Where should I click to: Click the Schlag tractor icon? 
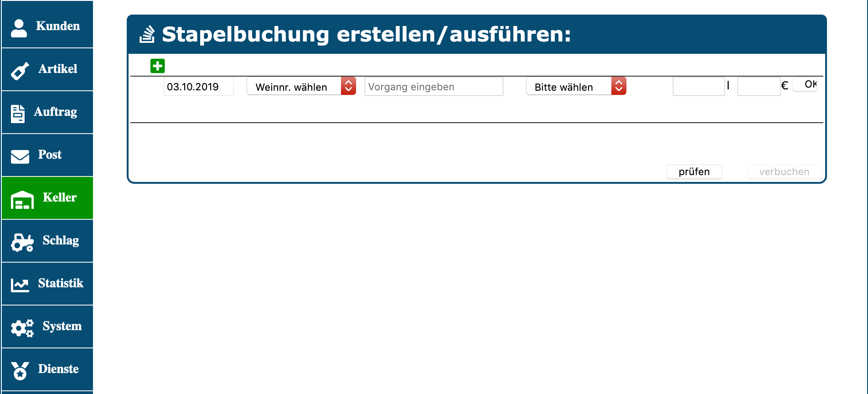[22, 243]
